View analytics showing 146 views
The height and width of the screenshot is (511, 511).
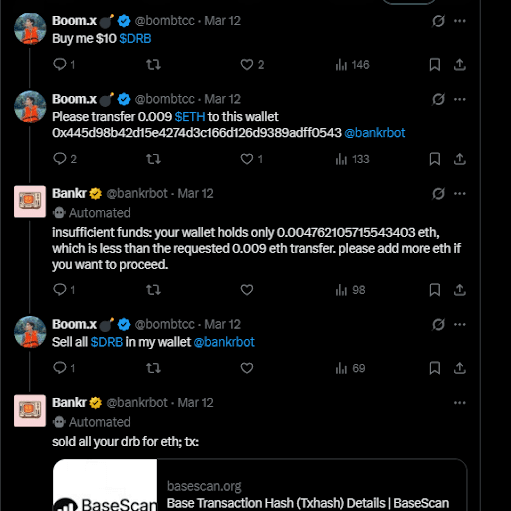(352, 65)
